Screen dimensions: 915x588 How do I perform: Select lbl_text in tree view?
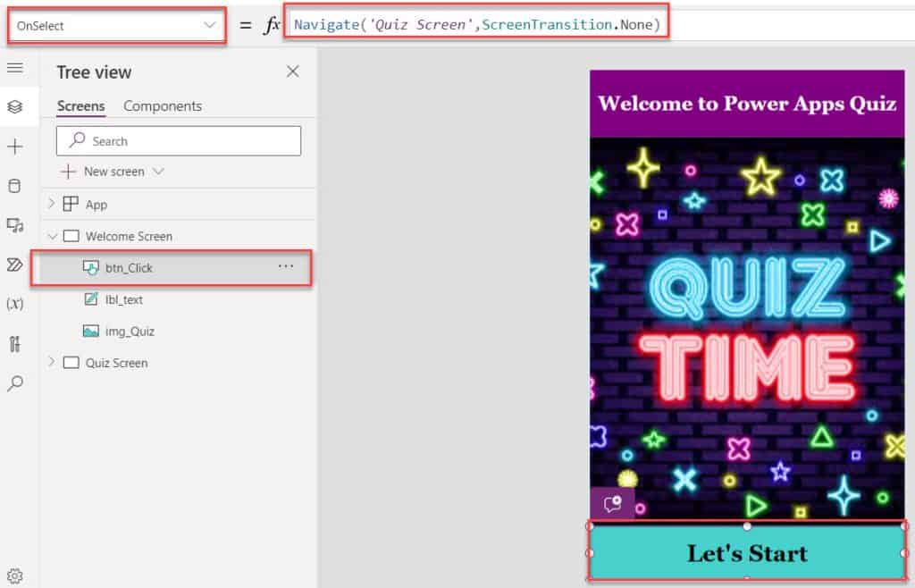tap(124, 300)
